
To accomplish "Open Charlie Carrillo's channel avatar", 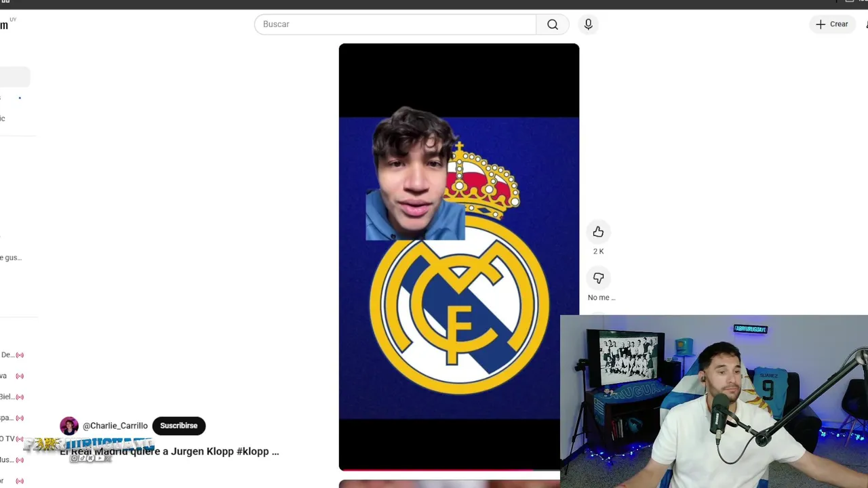I will tap(69, 426).
